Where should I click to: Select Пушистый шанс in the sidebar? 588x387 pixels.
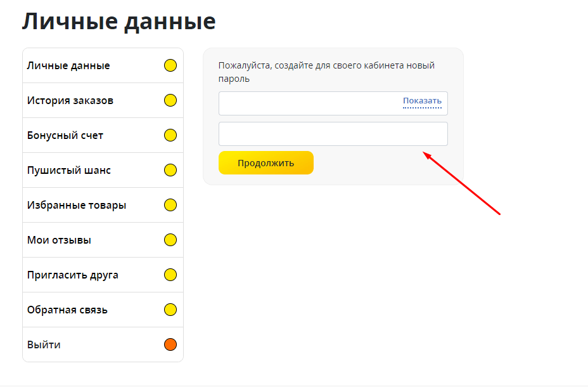pyautogui.click(x=69, y=171)
